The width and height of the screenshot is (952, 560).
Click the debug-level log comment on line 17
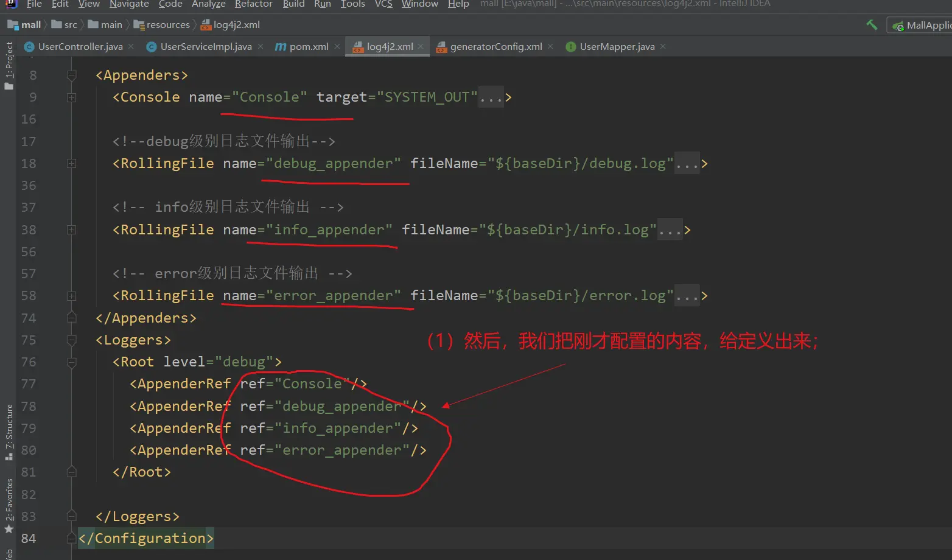tap(224, 141)
